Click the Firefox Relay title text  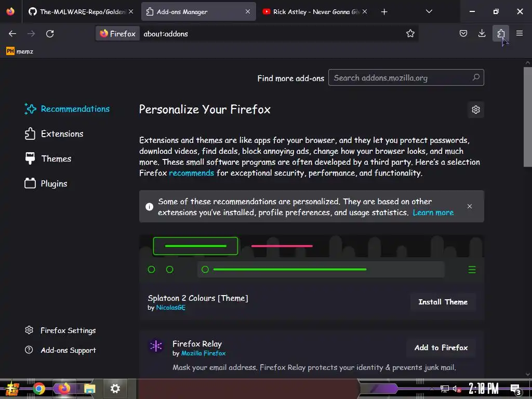pos(197,344)
